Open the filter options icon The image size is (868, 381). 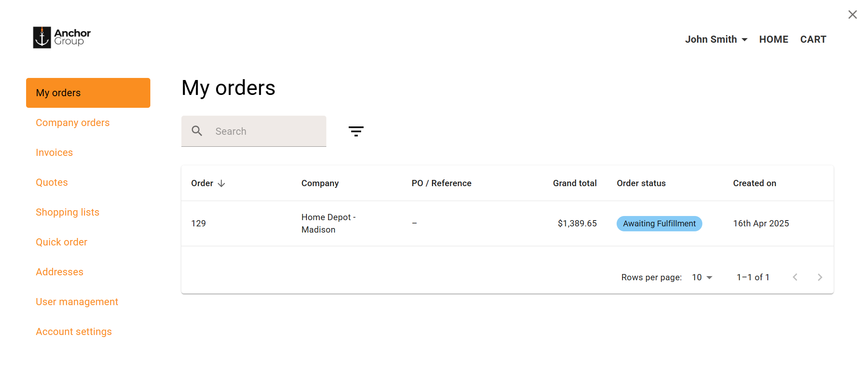pyautogui.click(x=356, y=131)
